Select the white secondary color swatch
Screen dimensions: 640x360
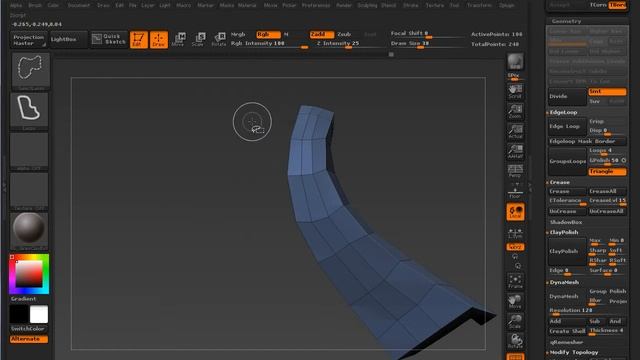pos(39,315)
